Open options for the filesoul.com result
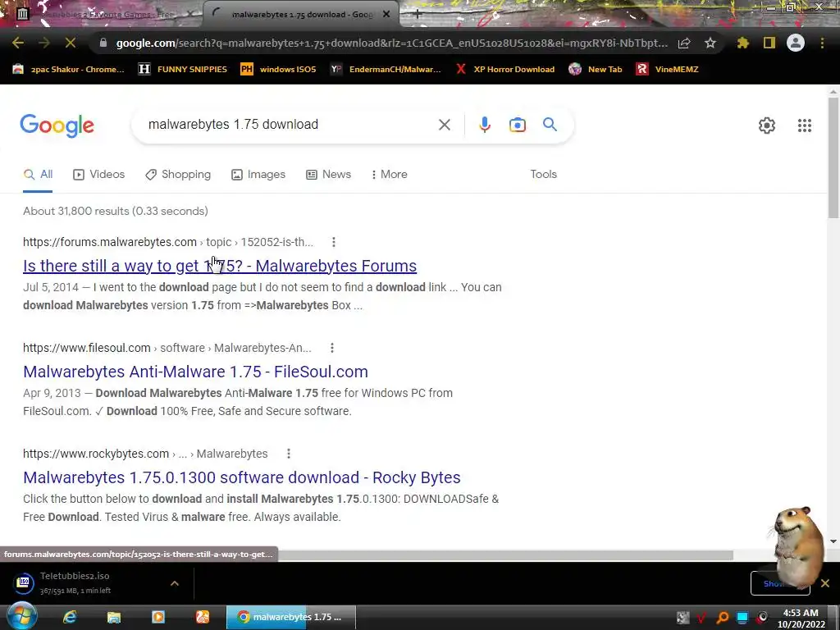This screenshot has width=840, height=630. [332, 348]
